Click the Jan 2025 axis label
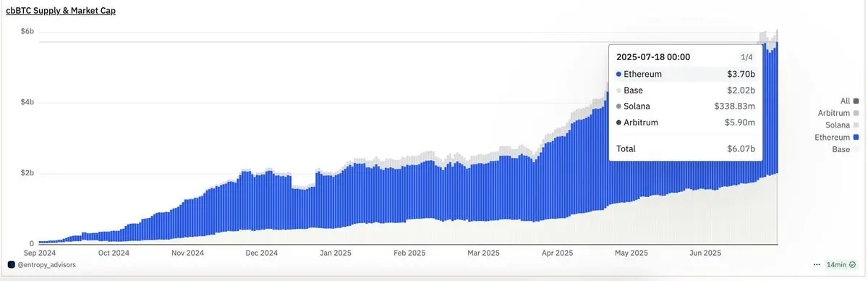The height and width of the screenshot is (281, 868). click(335, 253)
